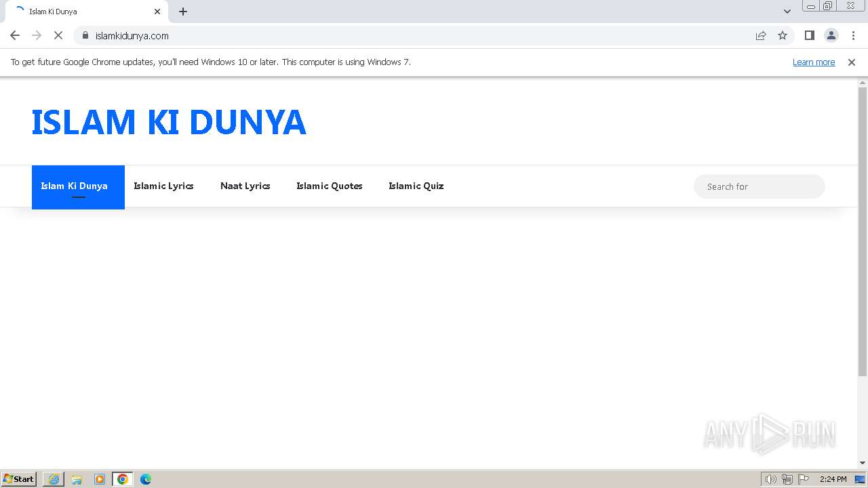Dismiss the Chrome update notification bar
The height and width of the screenshot is (488, 868).
(x=851, y=62)
